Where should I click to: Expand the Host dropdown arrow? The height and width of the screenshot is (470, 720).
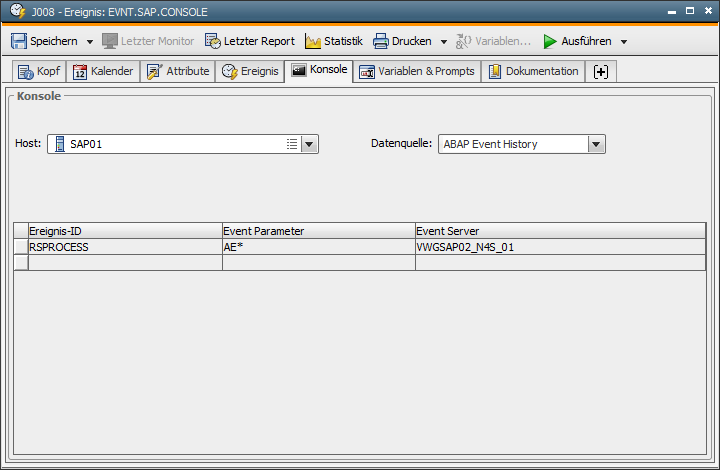(x=309, y=145)
